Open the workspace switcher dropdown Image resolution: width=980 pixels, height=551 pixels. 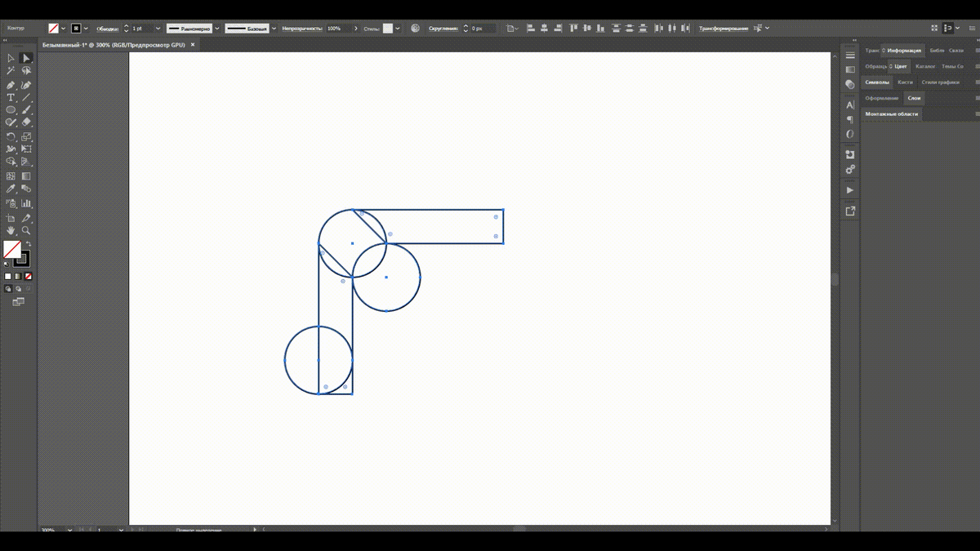[x=957, y=28]
